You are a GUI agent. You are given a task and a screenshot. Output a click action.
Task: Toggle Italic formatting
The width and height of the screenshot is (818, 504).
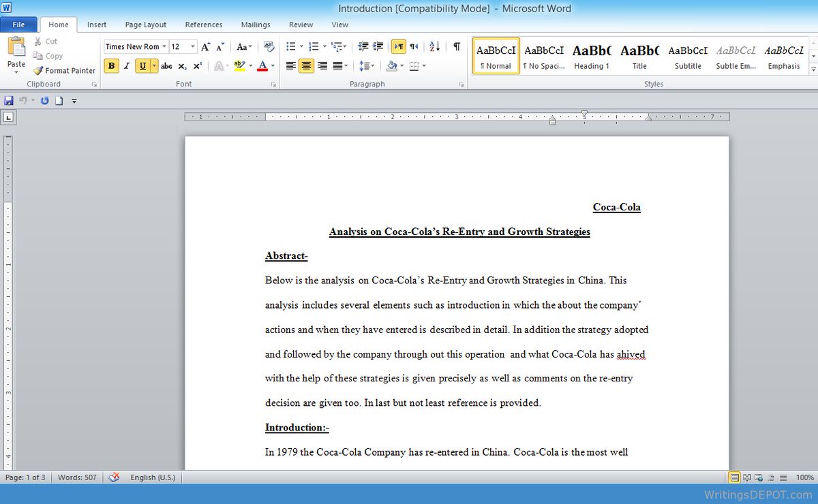pos(127,66)
